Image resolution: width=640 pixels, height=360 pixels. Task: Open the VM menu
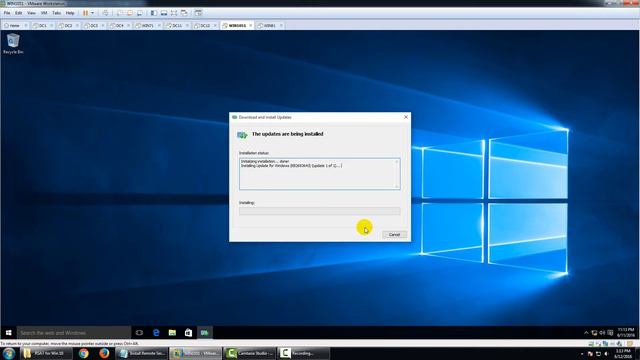pos(44,13)
